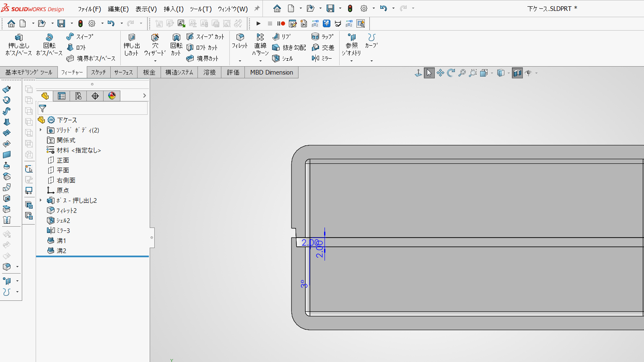
Task: Click the macro play button
Action: (258, 23)
